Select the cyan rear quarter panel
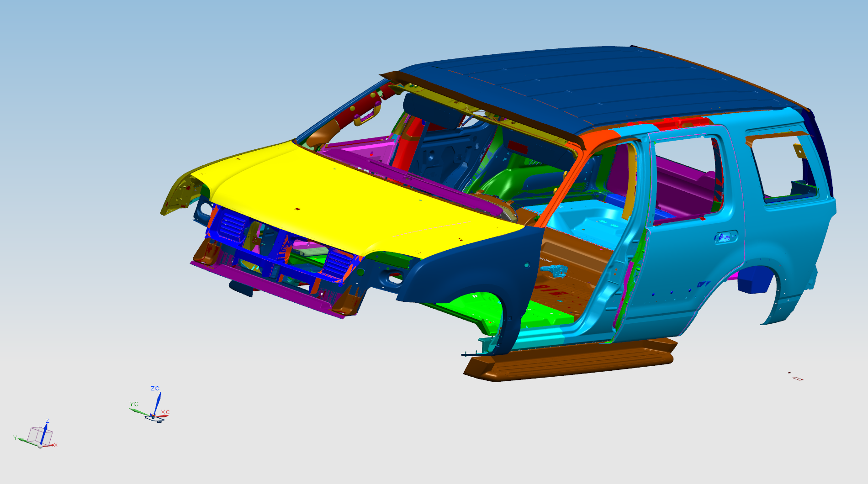This screenshot has height=484, width=868. tap(786, 237)
